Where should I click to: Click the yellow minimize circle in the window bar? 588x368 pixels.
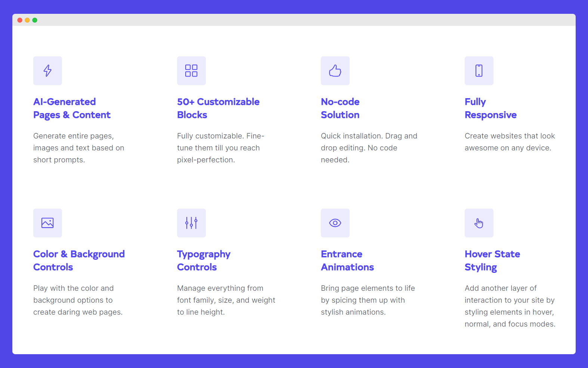pos(27,20)
